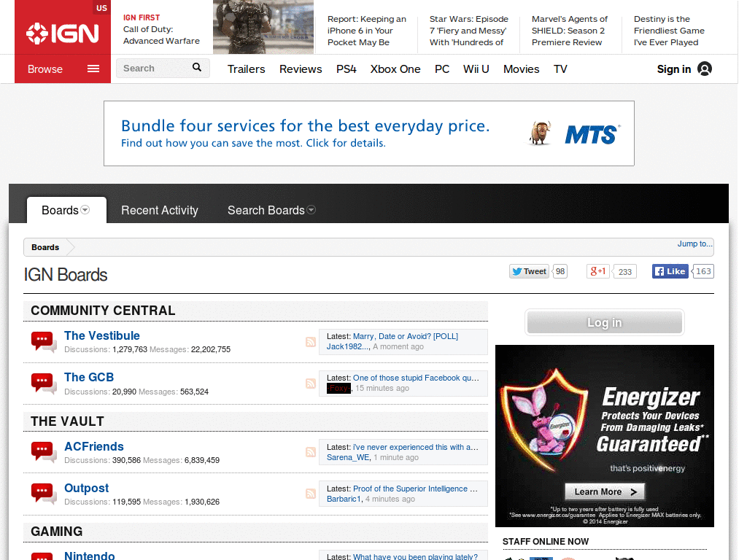Viewport: 747px width, 560px height.
Task: Go to the Wii U section
Action: (x=476, y=69)
